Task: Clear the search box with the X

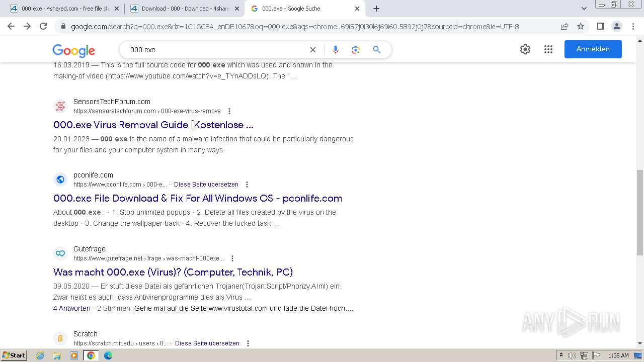Action: click(x=313, y=50)
